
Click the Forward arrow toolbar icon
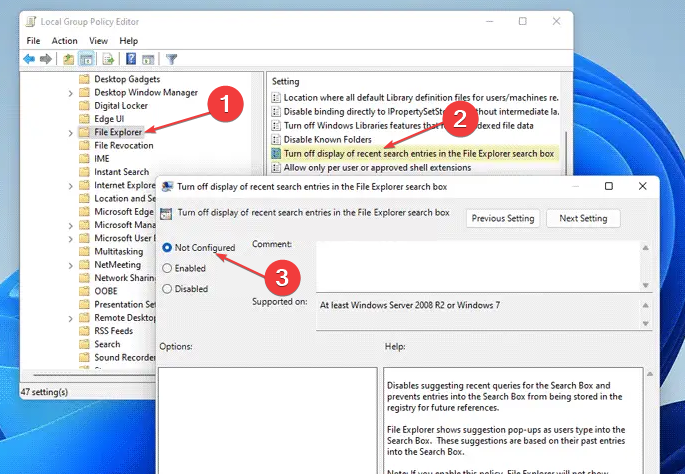click(46, 59)
